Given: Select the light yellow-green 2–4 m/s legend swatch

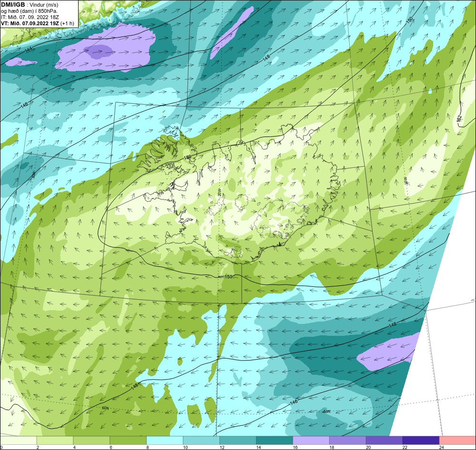Looking at the screenshot, I should click(x=55, y=440).
